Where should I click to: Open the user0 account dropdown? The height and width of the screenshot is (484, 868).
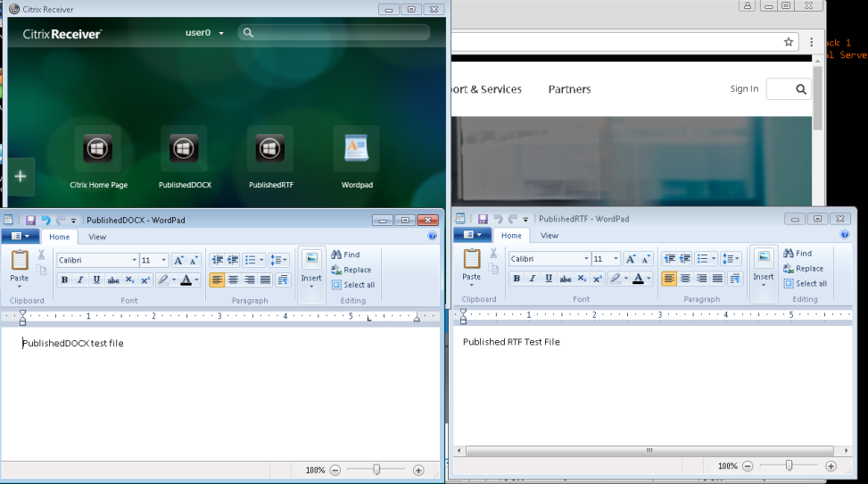pyautogui.click(x=204, y=33)
